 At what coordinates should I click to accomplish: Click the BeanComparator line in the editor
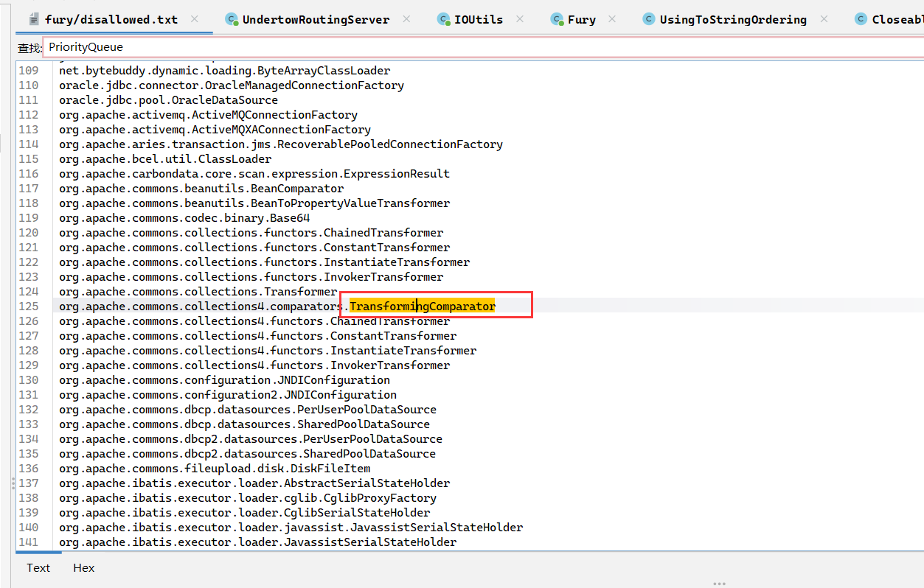click(x=201, y=189)
